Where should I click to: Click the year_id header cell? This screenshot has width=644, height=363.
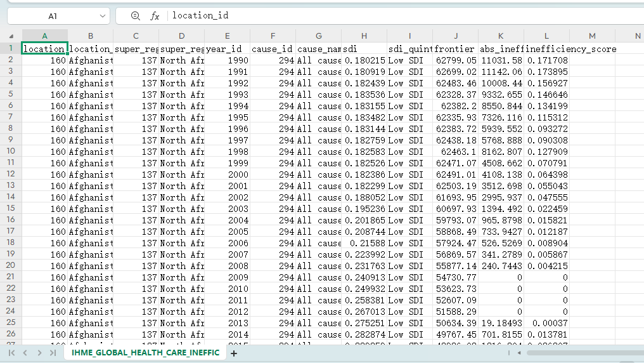tap(227, 49)
